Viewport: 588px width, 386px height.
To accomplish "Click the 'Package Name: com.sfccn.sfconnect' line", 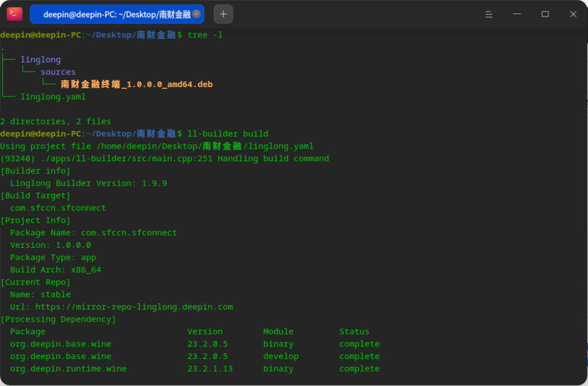I will 94,233.
